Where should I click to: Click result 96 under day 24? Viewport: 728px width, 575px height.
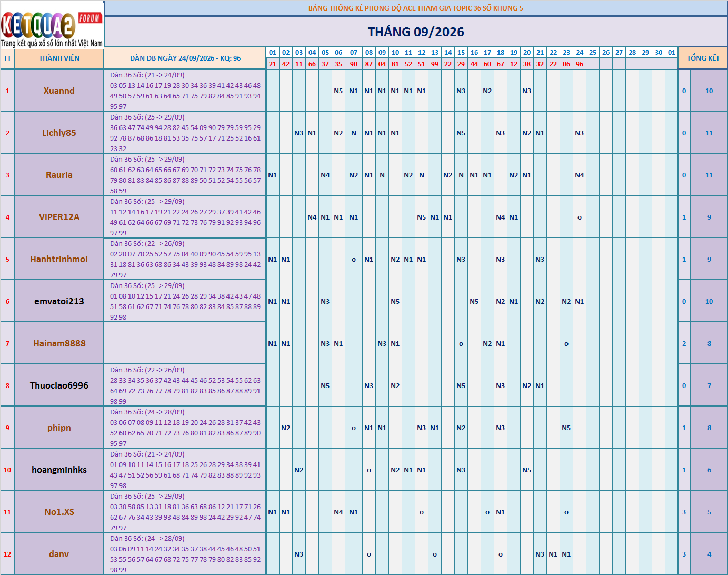[580, 64]
